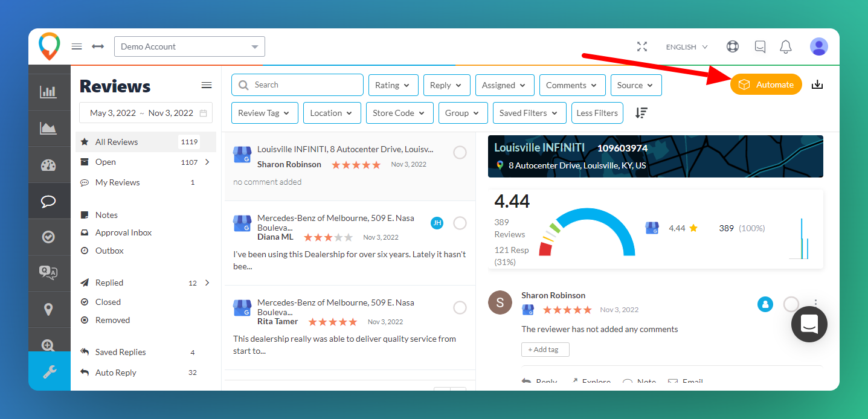868x419 pixels.
Task: Click the Search input field
Action: tap(297, 85)
